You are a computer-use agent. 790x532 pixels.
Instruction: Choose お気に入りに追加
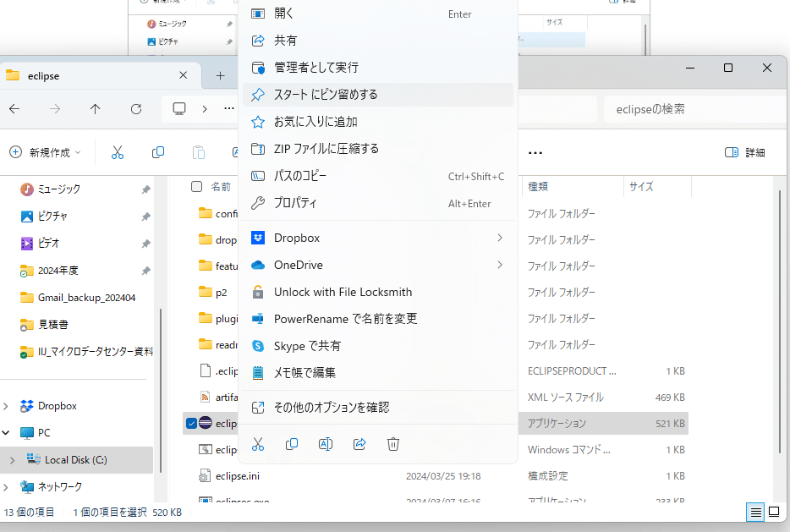coord(378,122)
